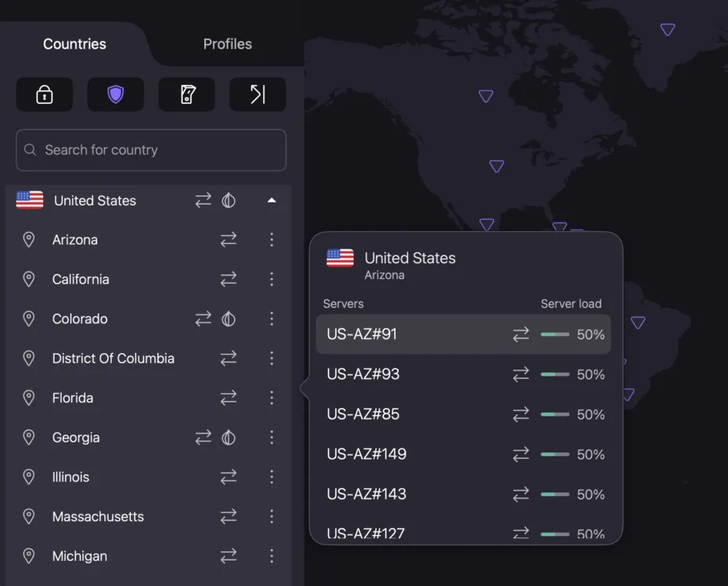Open California three-dot menu
This screenshot has height=586, width=728.
[x=271, y=279]
